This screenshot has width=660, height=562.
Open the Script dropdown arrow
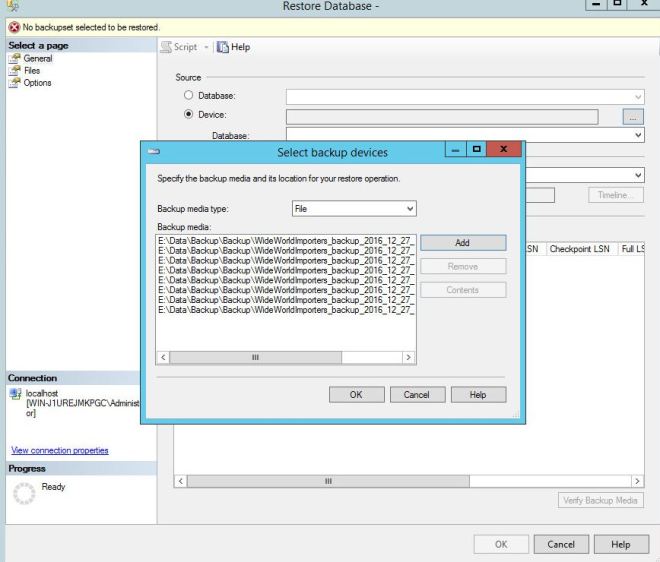206,47
